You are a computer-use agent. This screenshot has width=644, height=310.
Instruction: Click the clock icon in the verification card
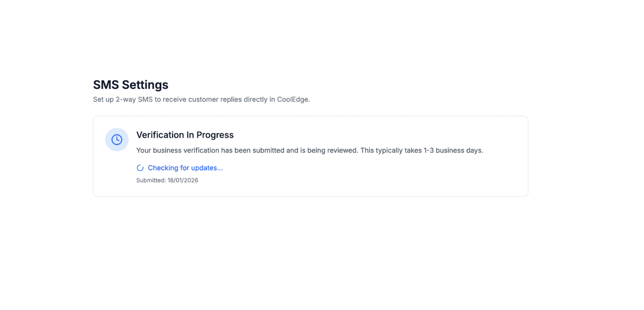click(x=117, y=140)
